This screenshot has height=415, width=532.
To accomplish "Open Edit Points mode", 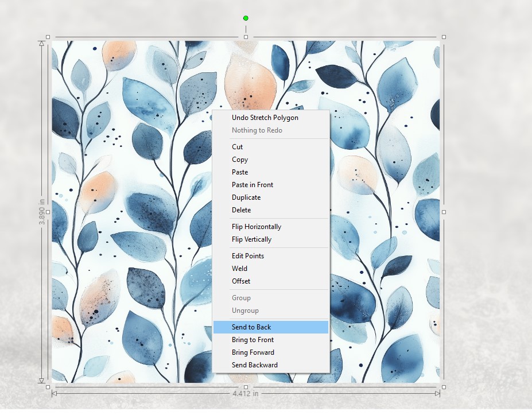I will tap(247, 256).
